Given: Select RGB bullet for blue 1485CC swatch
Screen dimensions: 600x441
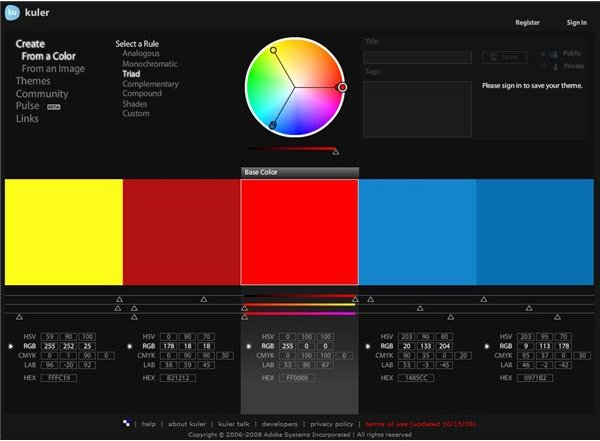Looking at the screenshot, I should click(x=368, y=346).
